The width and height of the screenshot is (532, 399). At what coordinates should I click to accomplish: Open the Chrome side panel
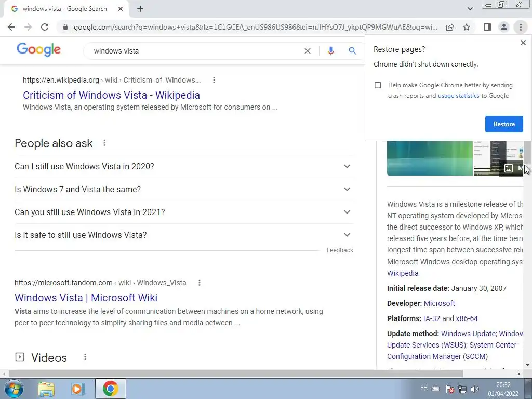pyautogui.click(x=487, y=27)
